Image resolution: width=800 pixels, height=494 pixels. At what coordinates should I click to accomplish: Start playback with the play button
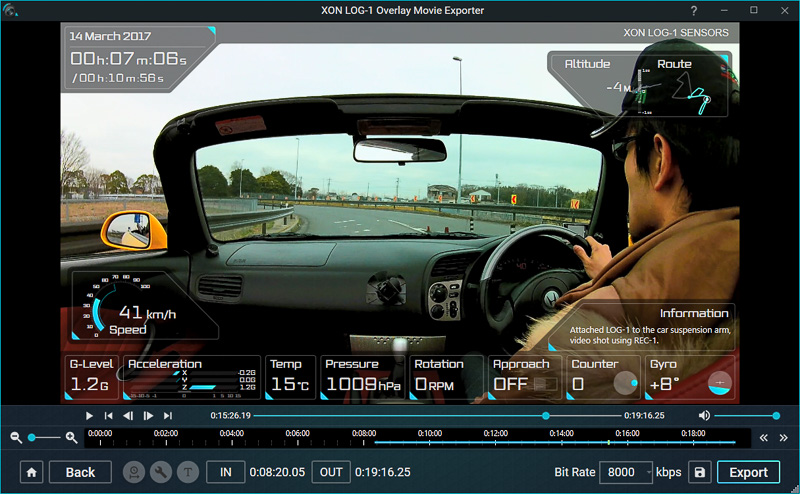[89, 416]
